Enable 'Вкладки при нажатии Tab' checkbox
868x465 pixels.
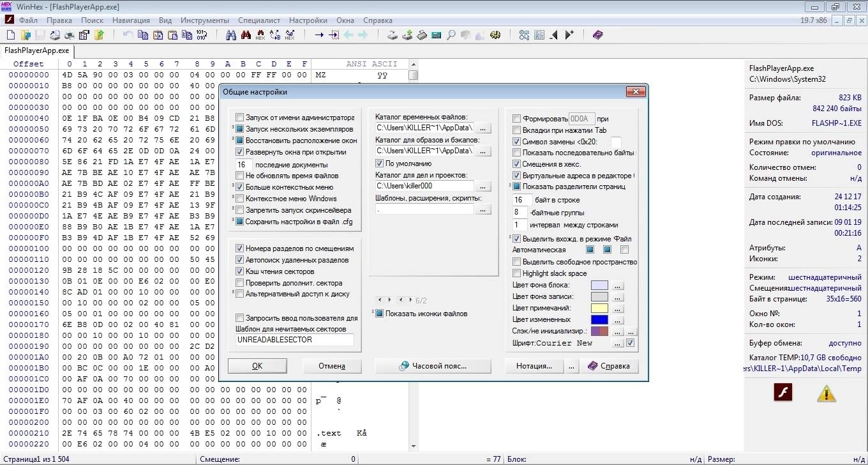click(516, 130)
